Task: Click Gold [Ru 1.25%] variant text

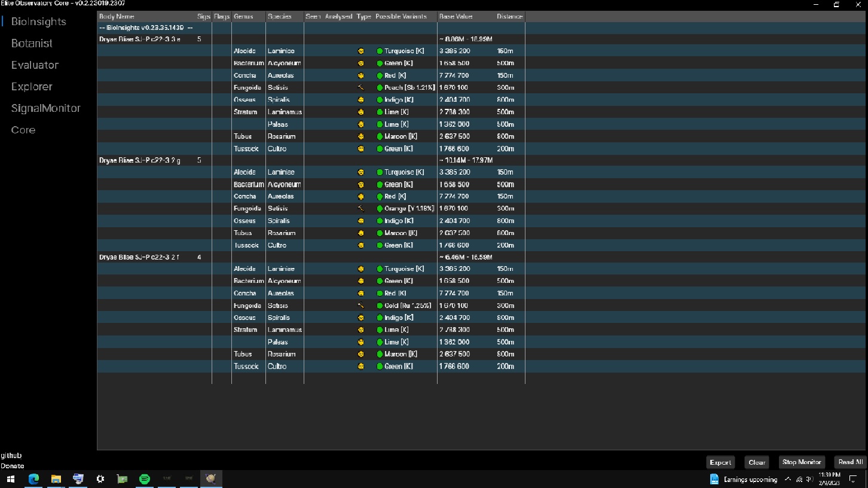Action: (x=408, y=306)
